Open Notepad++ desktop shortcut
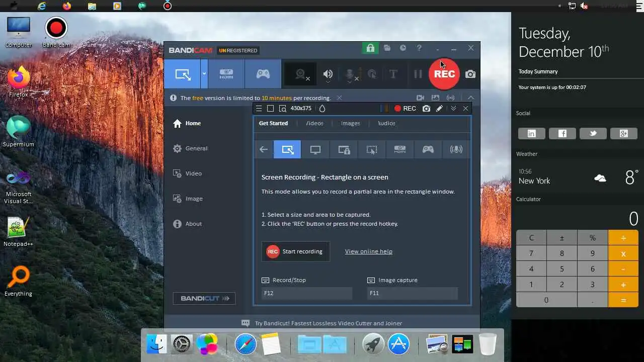Screen dimensions: 644x362 tap(19, 232)
